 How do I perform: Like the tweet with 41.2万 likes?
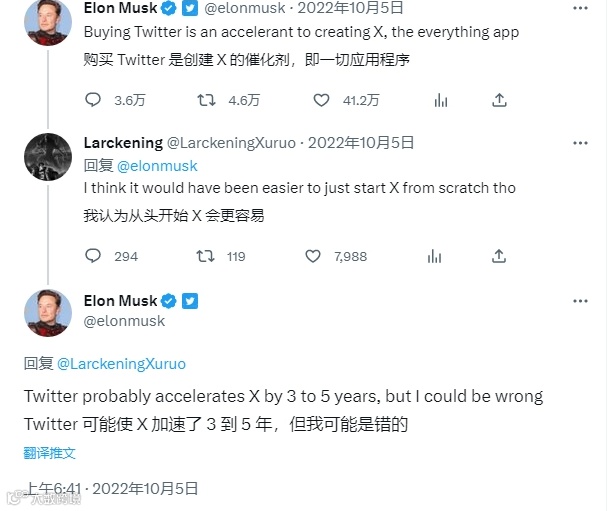pyautogui.click(x=321, y=100)
